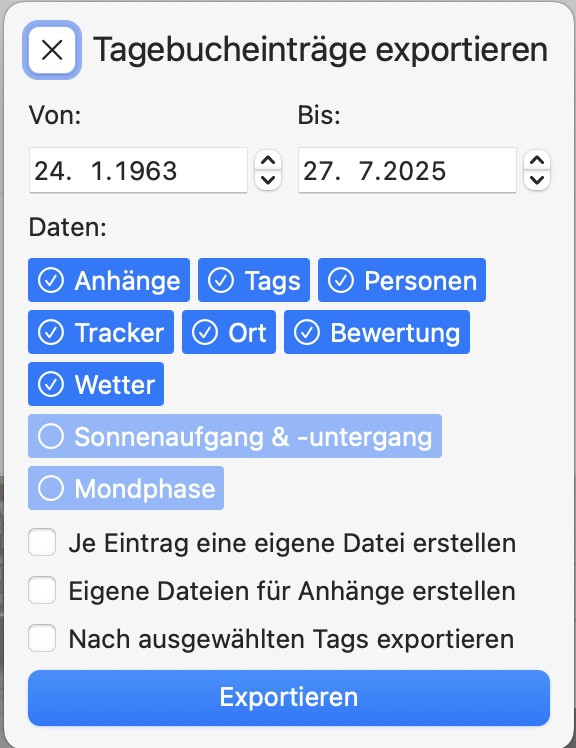
Task: Disable the Wetter data chip
Action: tap(96, 384)
